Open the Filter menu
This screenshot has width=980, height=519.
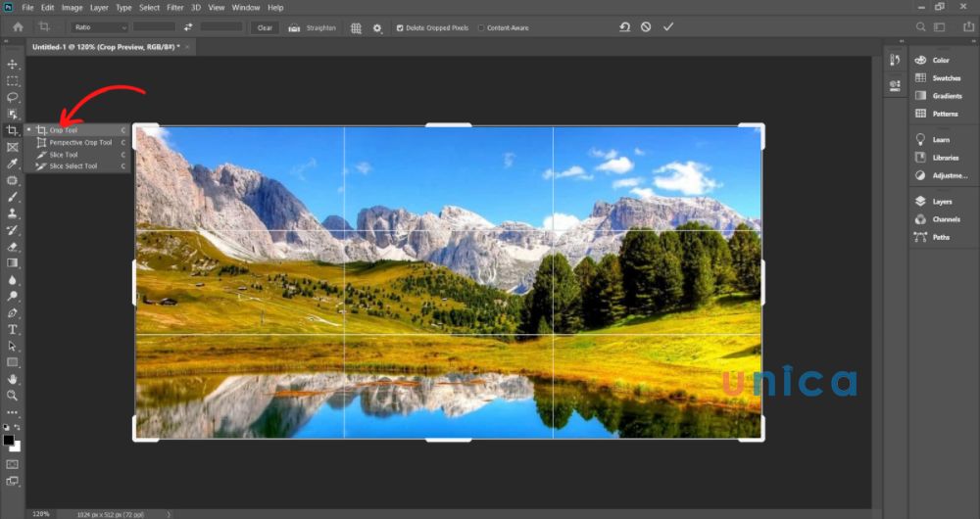click(175, 8)
